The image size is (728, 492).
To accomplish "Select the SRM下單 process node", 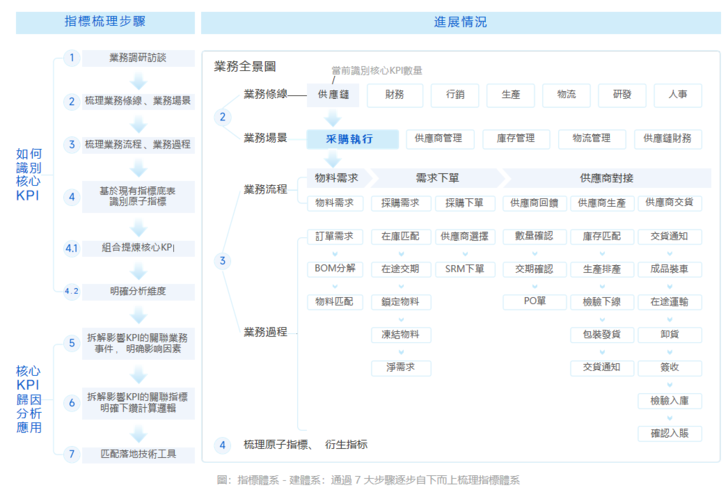I will [464, 269].
